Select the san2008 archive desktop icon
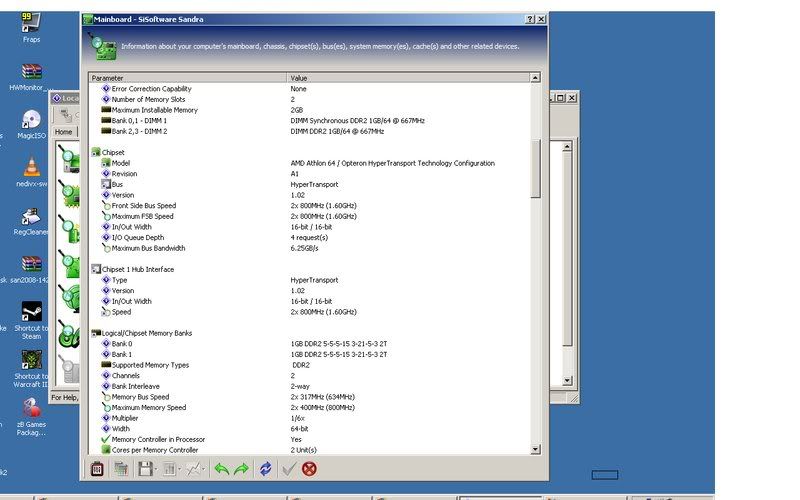Image resolution: width=800 pixels, height=500 pixels. [x=29, y=269]
